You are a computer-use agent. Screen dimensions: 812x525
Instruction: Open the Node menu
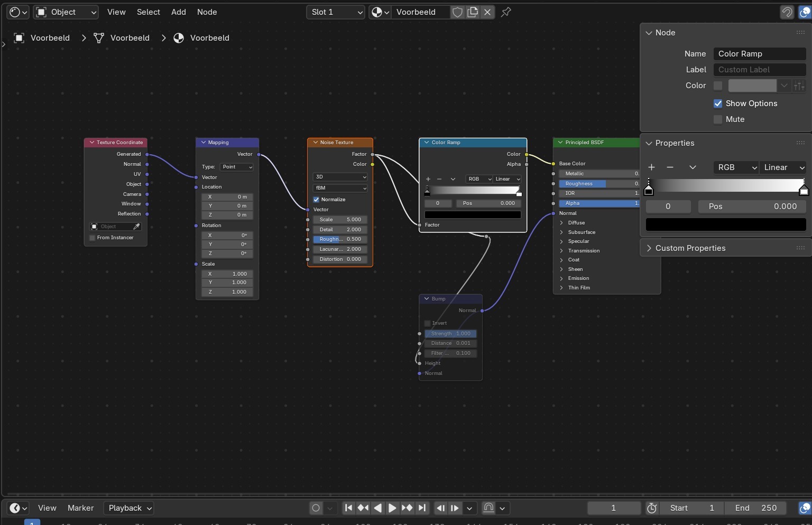207,12
